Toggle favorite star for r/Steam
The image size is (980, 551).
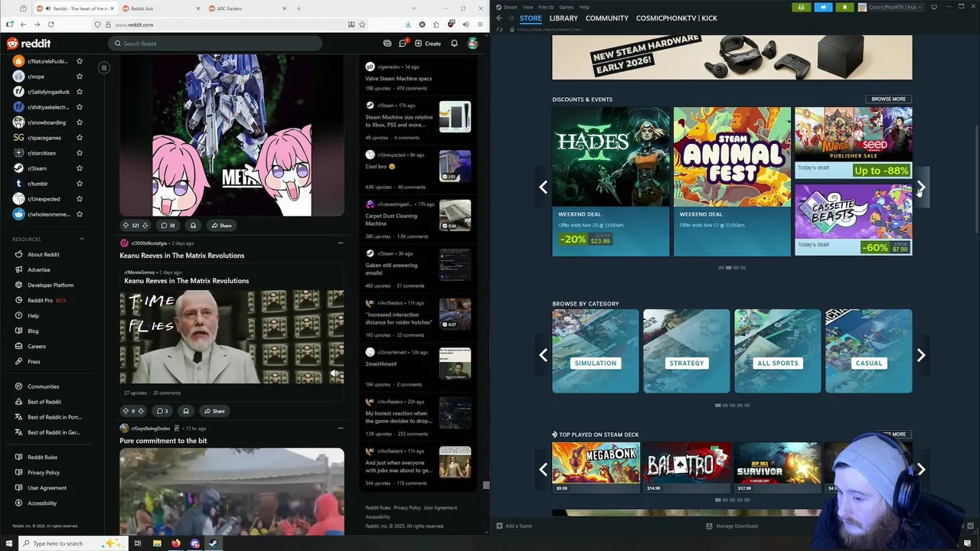[80, 168]
